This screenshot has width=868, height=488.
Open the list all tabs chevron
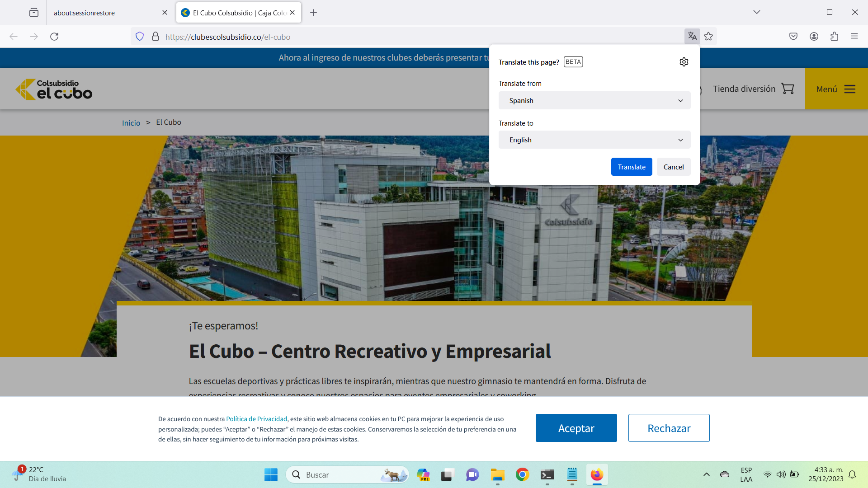pos(756,12)
